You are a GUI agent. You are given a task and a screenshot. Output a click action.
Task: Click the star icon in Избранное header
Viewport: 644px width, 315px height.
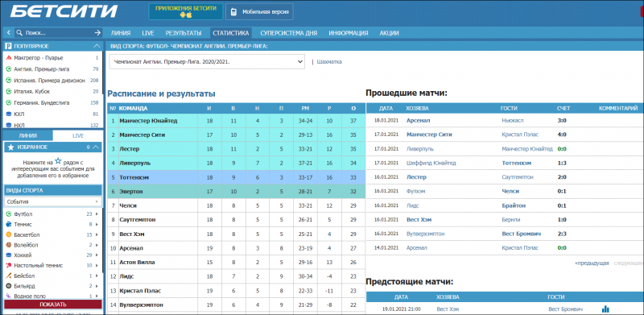tap(11, 147)
